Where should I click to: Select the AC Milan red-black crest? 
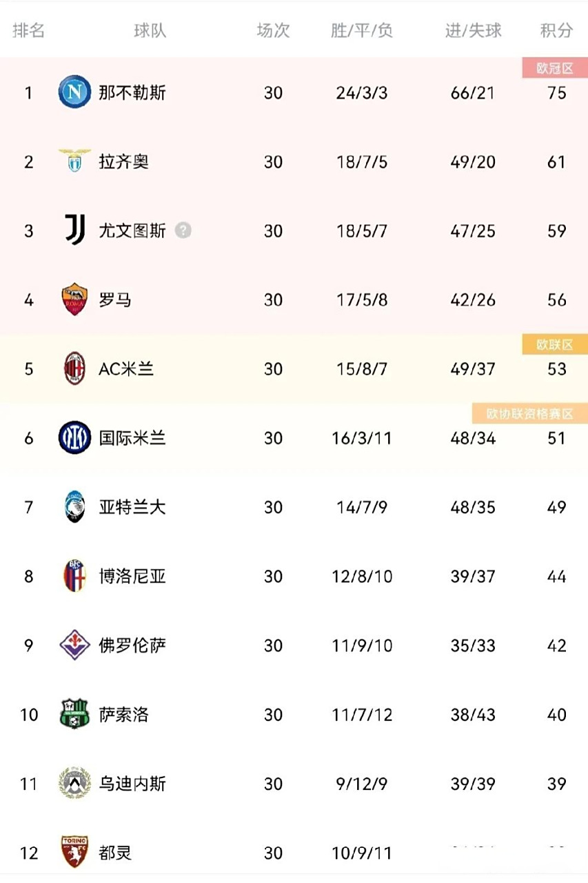(74, 369)
